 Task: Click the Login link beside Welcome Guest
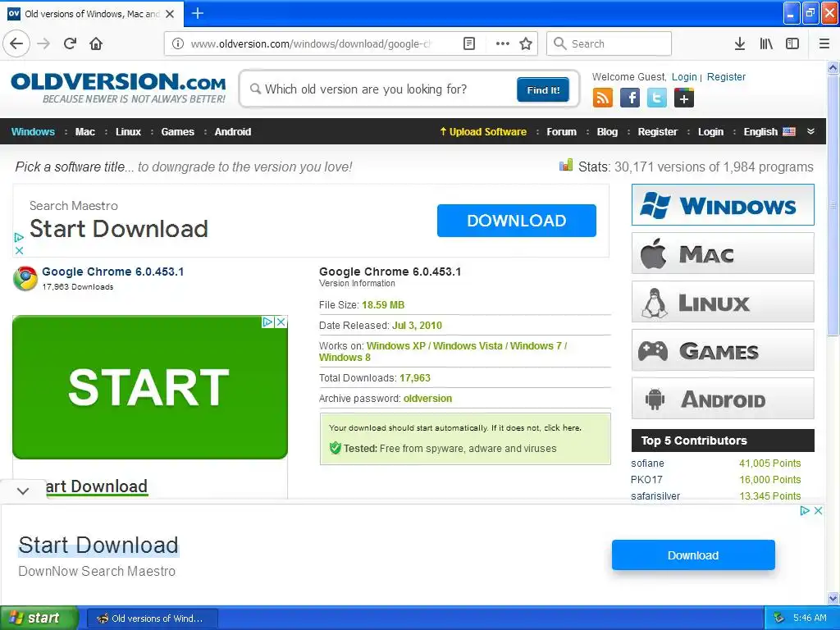pos(684,76)
